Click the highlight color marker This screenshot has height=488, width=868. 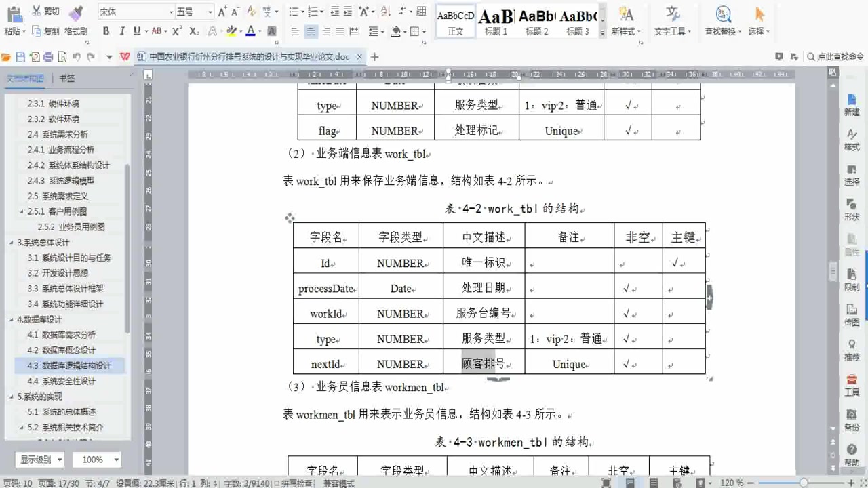tap(232, 31)
